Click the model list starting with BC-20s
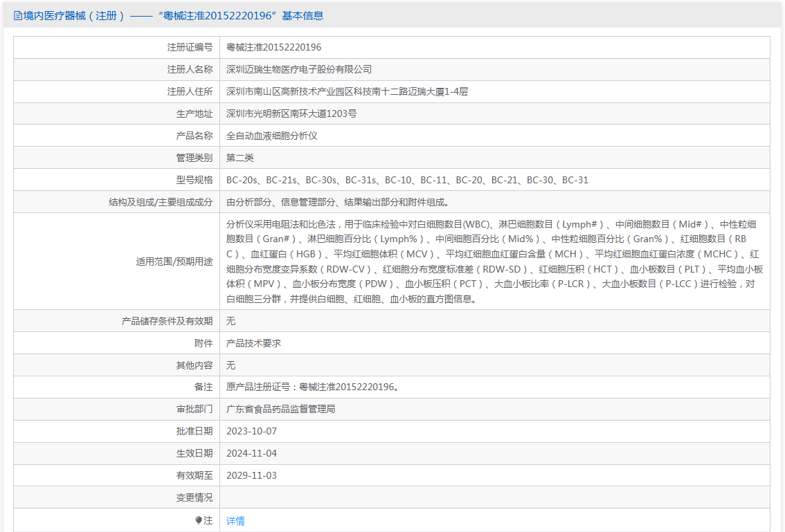 tap(407, 180)
